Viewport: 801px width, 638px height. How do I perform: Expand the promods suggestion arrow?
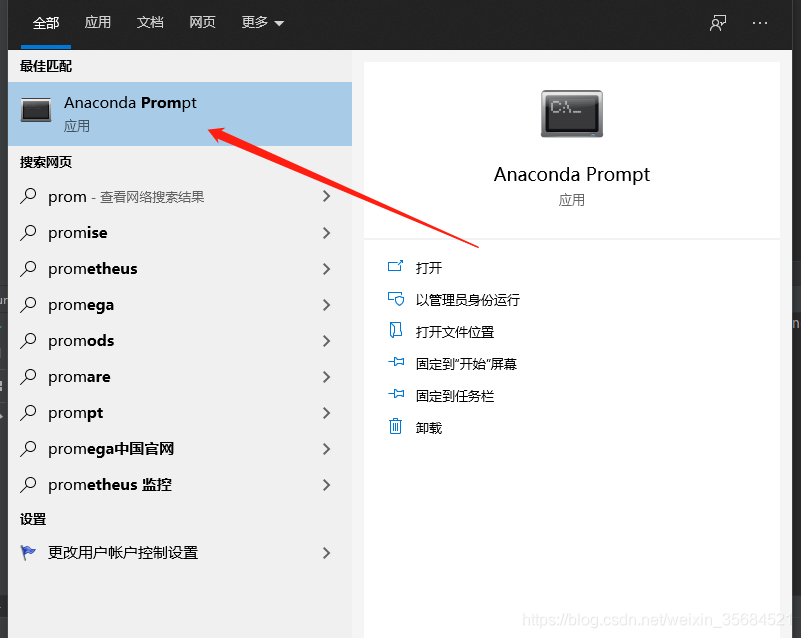(327, 341)
